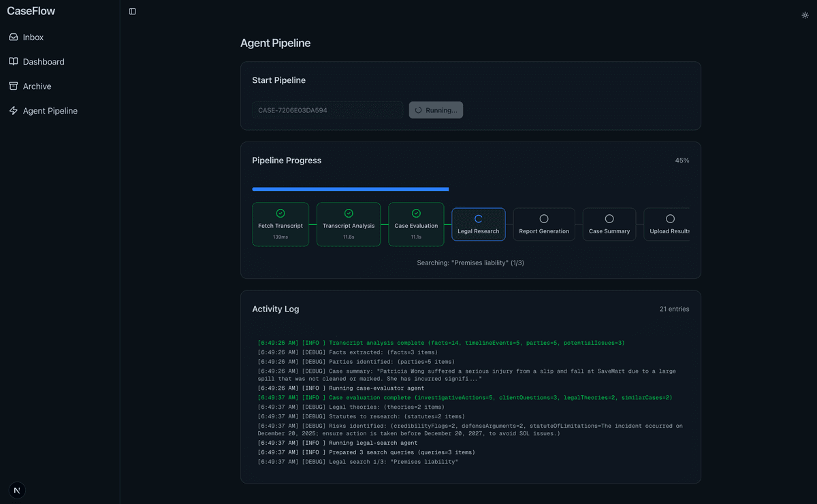
Task: Select the Inbox envelope icon
Action: pos(14,37)
